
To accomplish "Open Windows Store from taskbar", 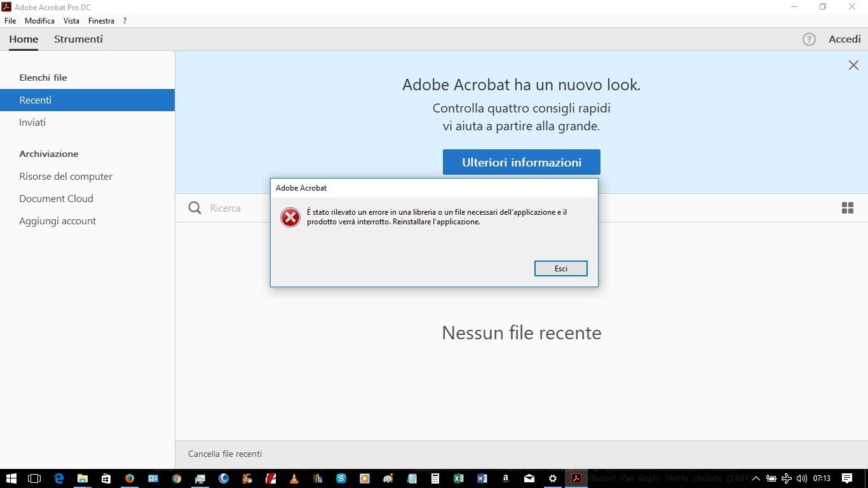I will tap(106, 478).
